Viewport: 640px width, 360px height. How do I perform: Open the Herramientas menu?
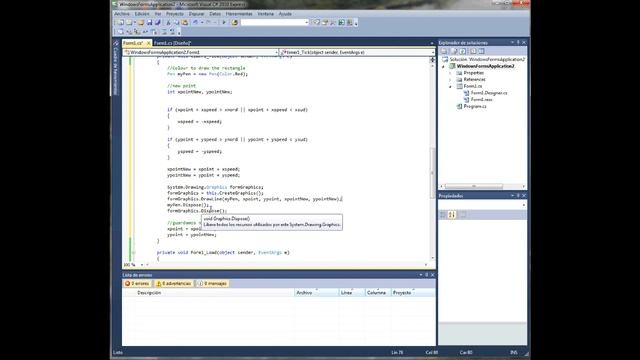tap(239, 14)
